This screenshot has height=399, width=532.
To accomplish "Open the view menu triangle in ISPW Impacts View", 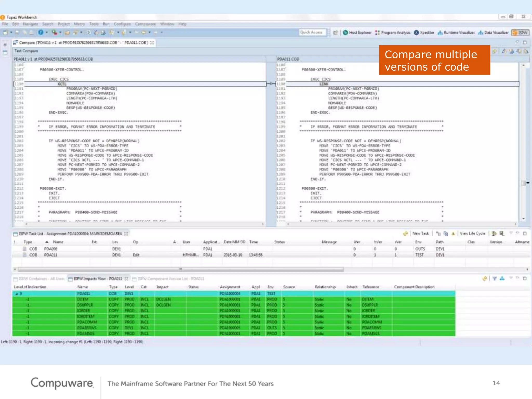I will tap(511, 278).
